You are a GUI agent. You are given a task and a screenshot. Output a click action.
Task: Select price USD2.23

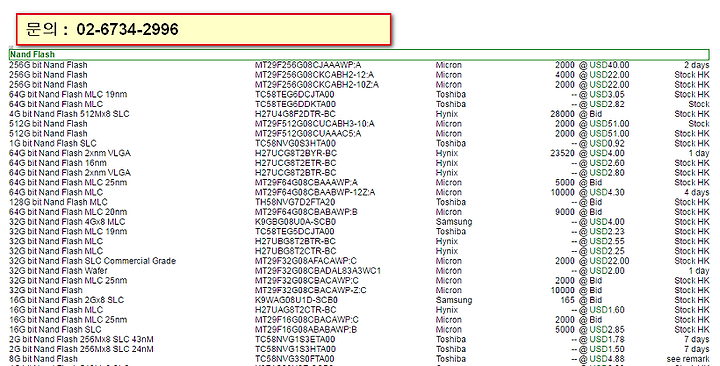(607, 231)
